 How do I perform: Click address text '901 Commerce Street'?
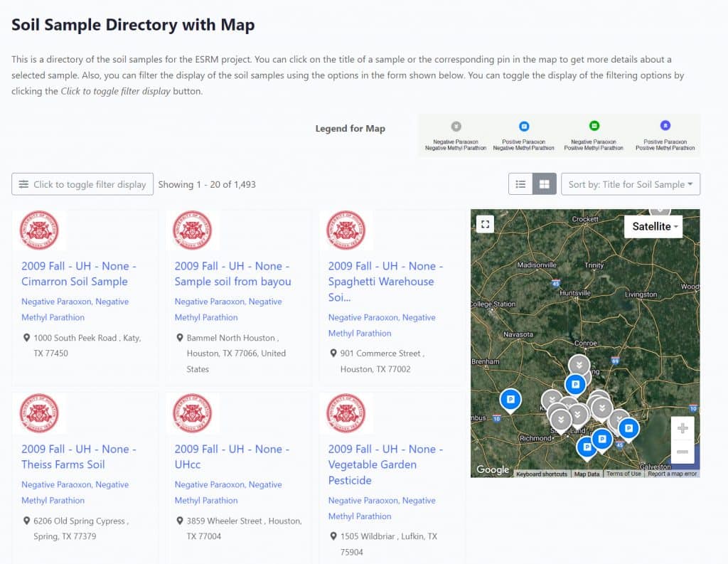[380, 353]
